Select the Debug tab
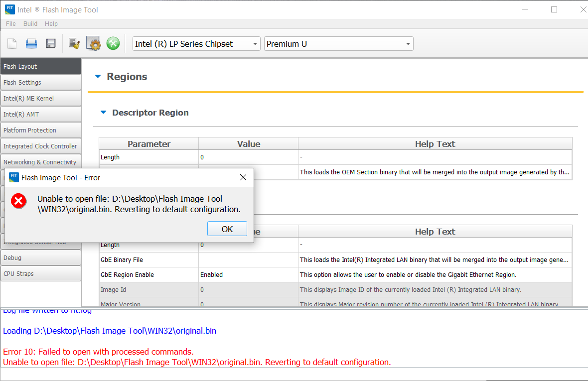This screenshot has height=381, width=588. (40, 258)
